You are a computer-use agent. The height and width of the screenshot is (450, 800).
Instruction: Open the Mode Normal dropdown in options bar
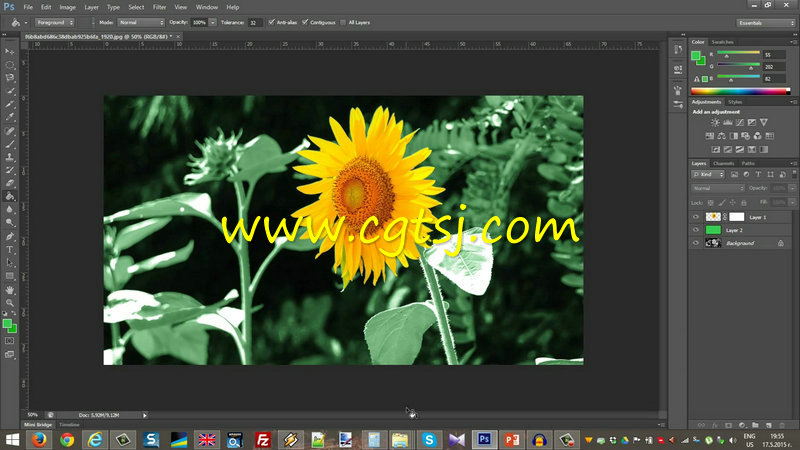(141, 22)
